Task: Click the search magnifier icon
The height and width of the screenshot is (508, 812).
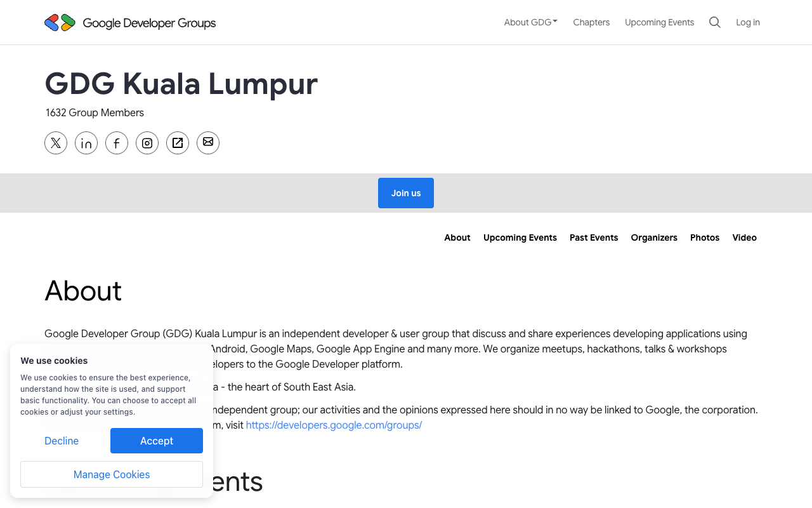Action: point(714,22)
